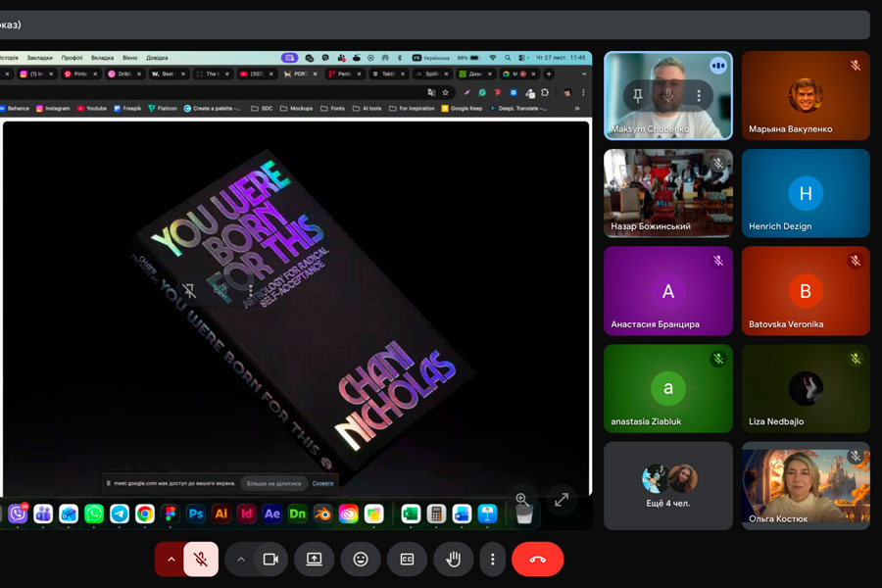
Task: Select Ольга Костюк's video thumbnail
Action: tap(805, 485)
